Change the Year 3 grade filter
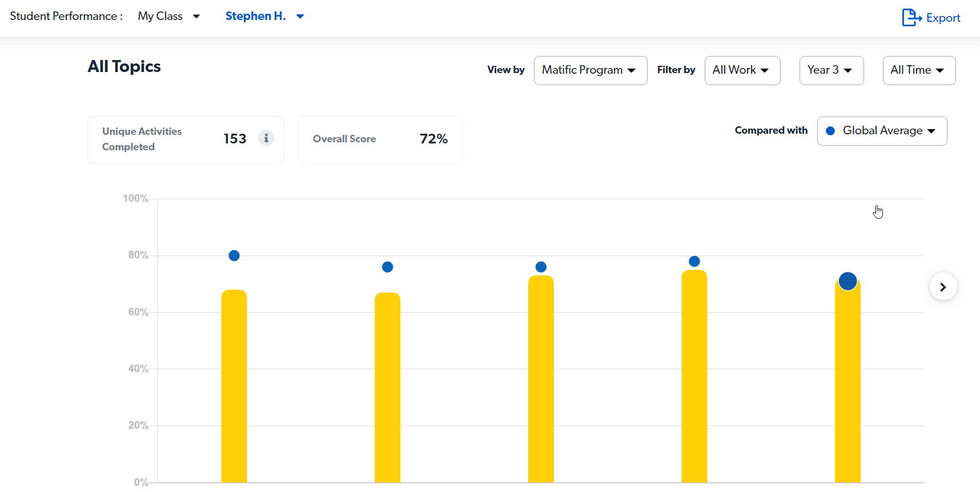The image size is (980, 492). (831, 70)
